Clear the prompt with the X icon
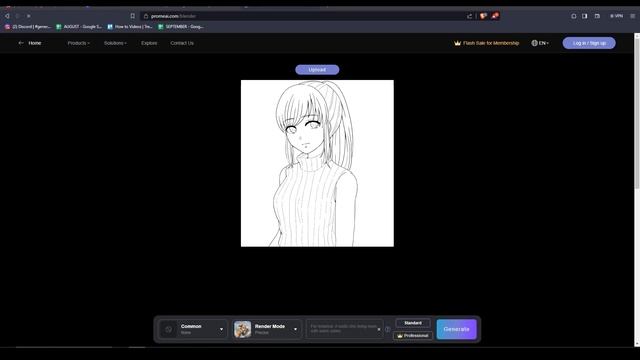The image size is (640, 360). point(379,329)
